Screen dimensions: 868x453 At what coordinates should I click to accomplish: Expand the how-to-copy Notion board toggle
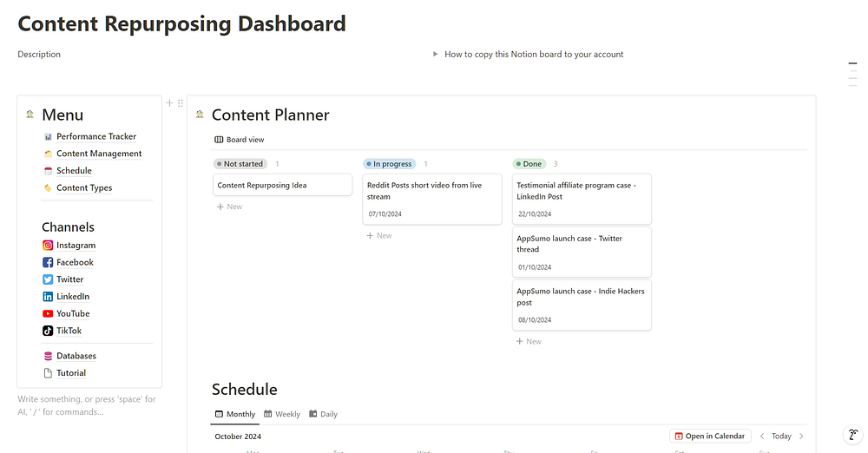coord(436,54)
